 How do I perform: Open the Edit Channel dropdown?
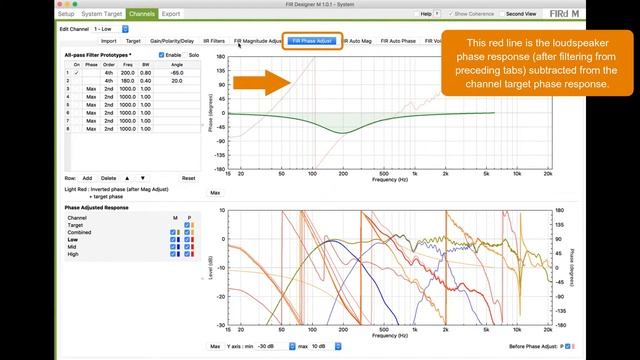click(x=110, y=29)
